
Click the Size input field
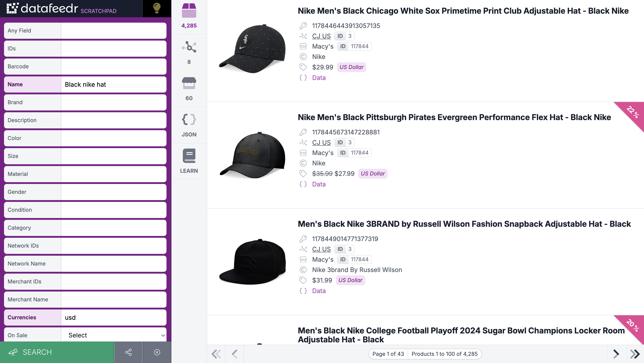pos(114,156)
